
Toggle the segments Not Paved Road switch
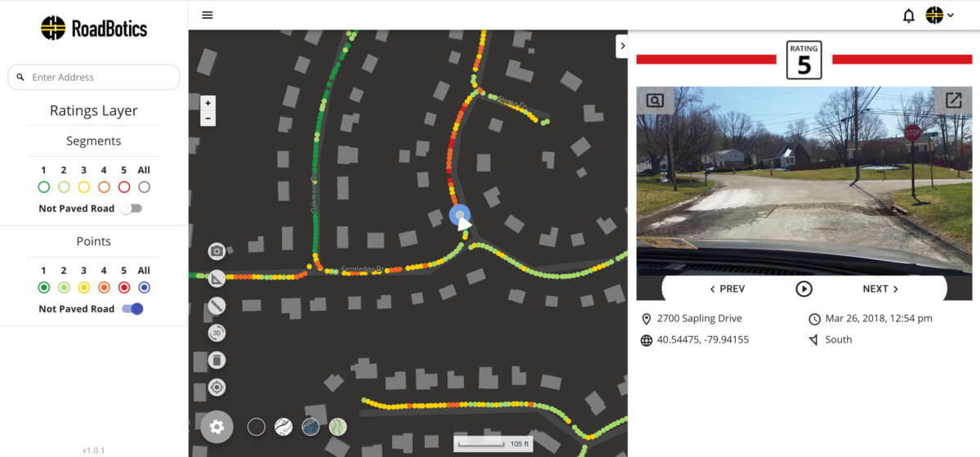[131, 208]
